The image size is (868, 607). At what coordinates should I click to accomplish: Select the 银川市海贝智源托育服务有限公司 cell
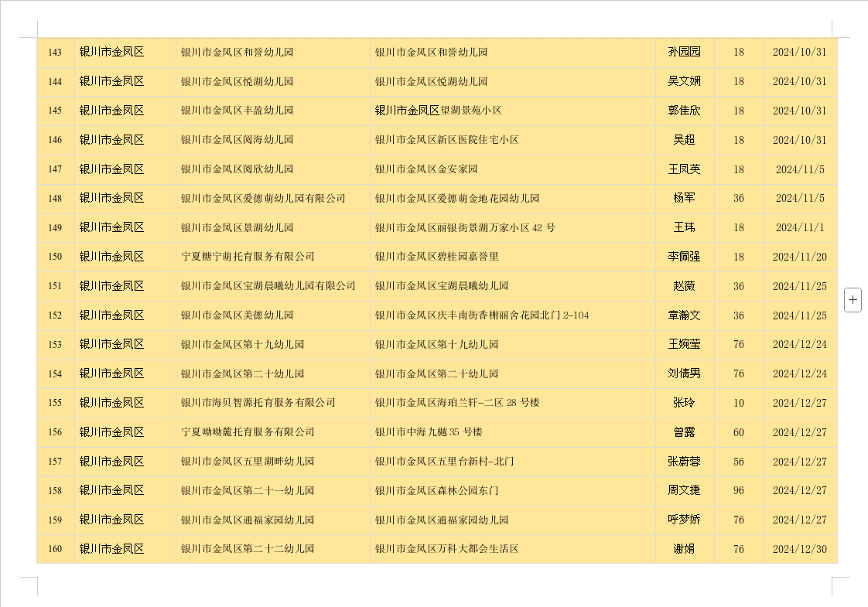pyautogui.click(x=258, y=403)
